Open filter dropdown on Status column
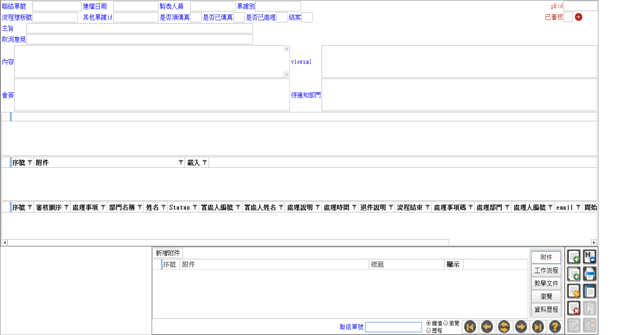644x335 pixels. [195, 207]
